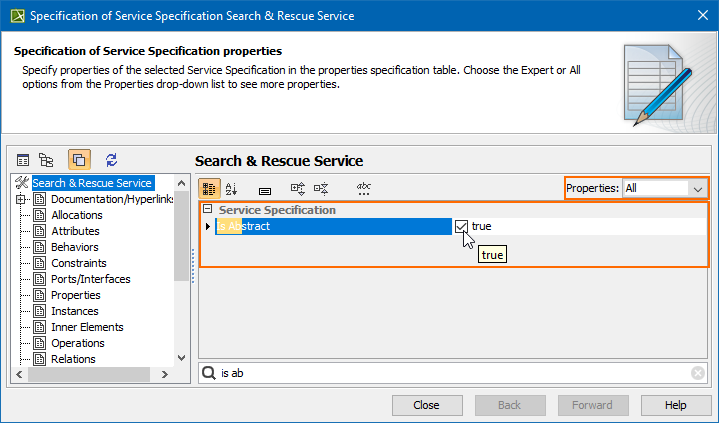Image resolution: width=719 pixels, height=423 pixels.
Task: Expand the Documentation/Hyperlinks tree node
Action: pos(21,199)
